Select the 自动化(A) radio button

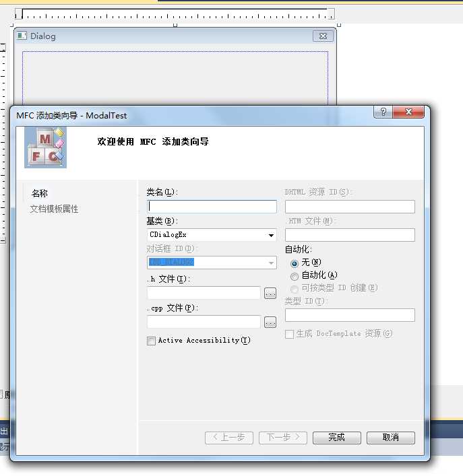294,276
